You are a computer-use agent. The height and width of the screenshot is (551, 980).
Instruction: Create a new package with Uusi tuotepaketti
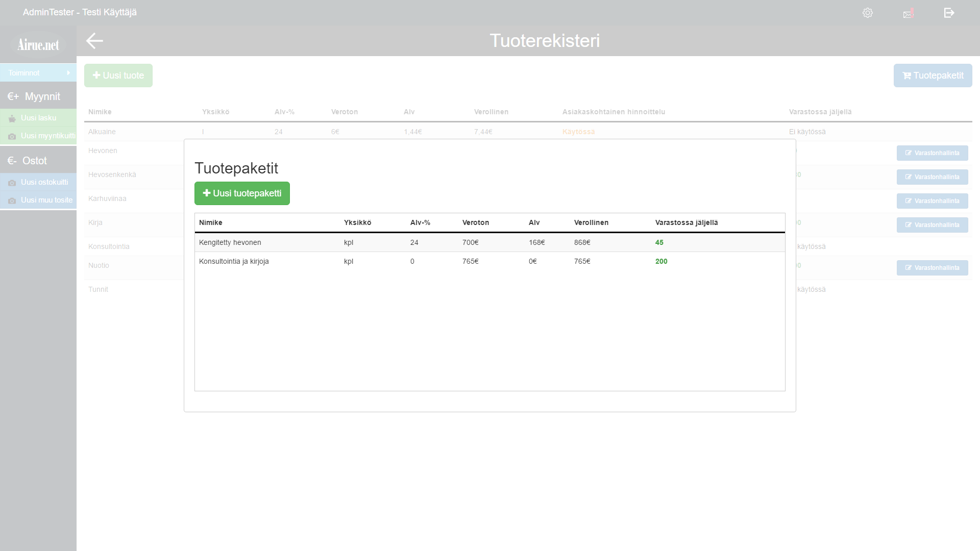[x=242, y=193]
